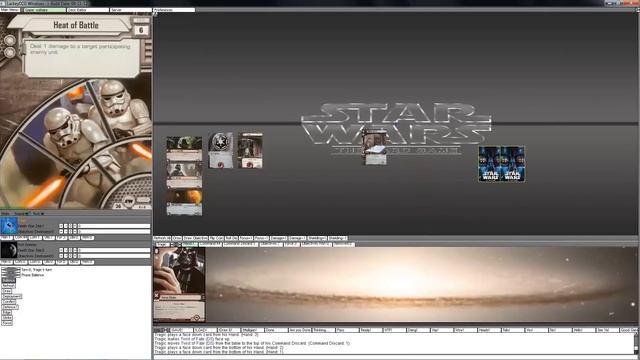
Task: Click the chat log scrollbar
Action: 636,343
